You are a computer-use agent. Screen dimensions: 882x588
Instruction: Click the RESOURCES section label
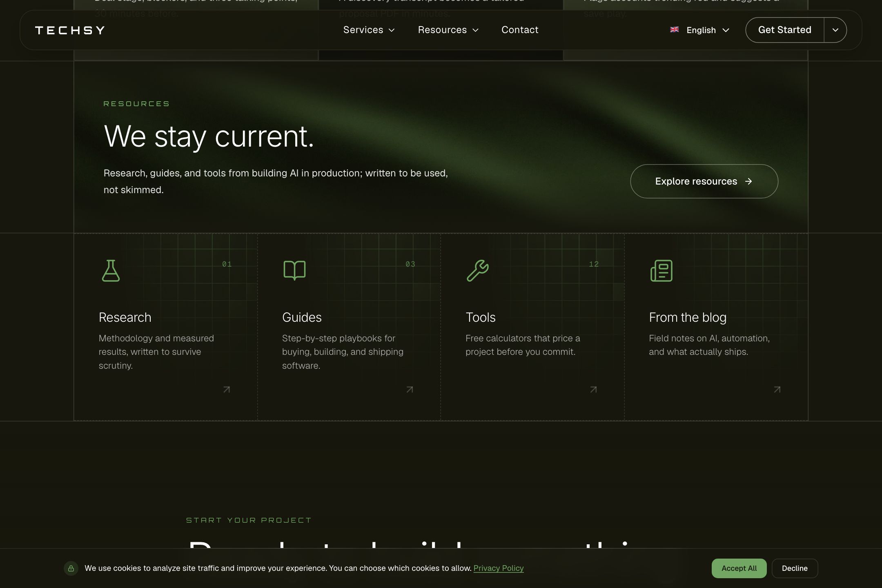click(136, 104)
